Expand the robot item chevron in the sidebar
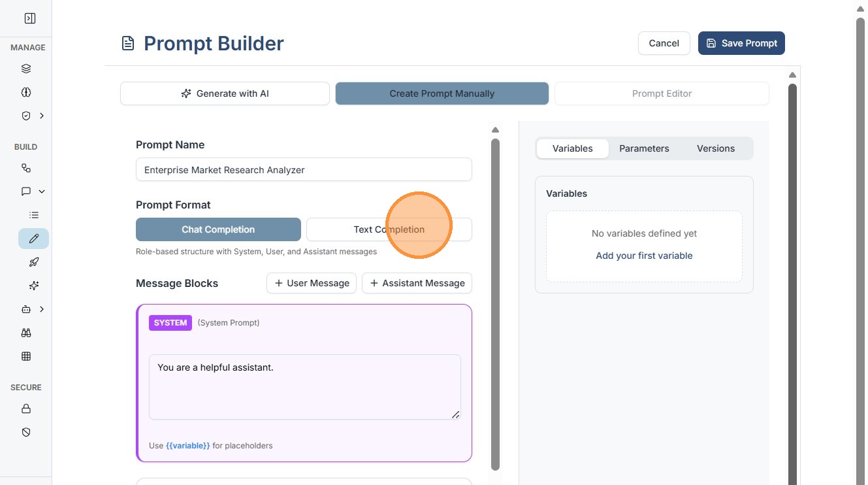Viewport: 868px width, 485px height. coord(42,309)
